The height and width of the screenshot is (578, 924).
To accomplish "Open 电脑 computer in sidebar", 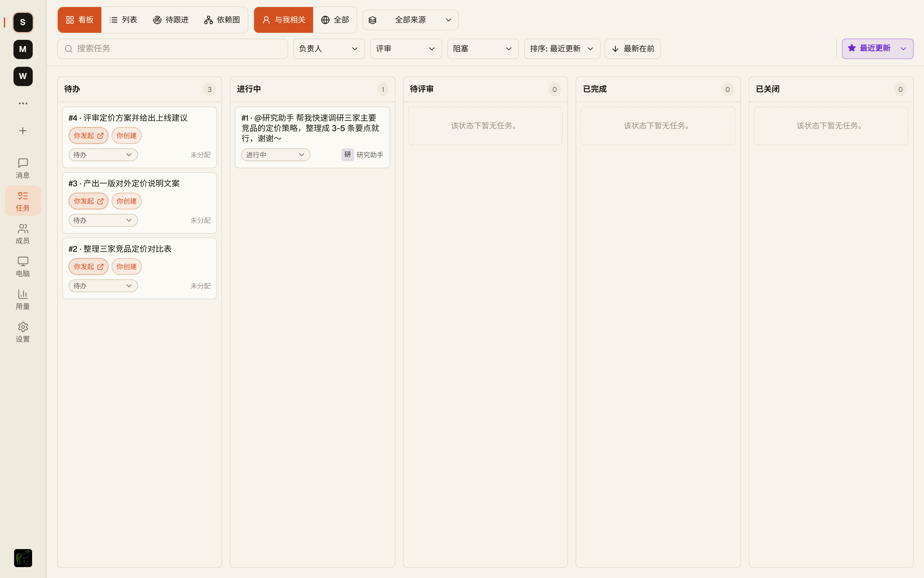I will (x=23, y=267).
